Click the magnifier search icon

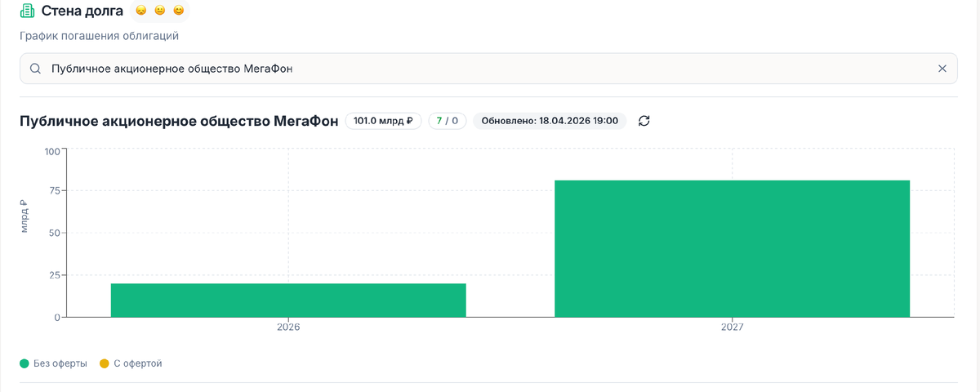35,69
